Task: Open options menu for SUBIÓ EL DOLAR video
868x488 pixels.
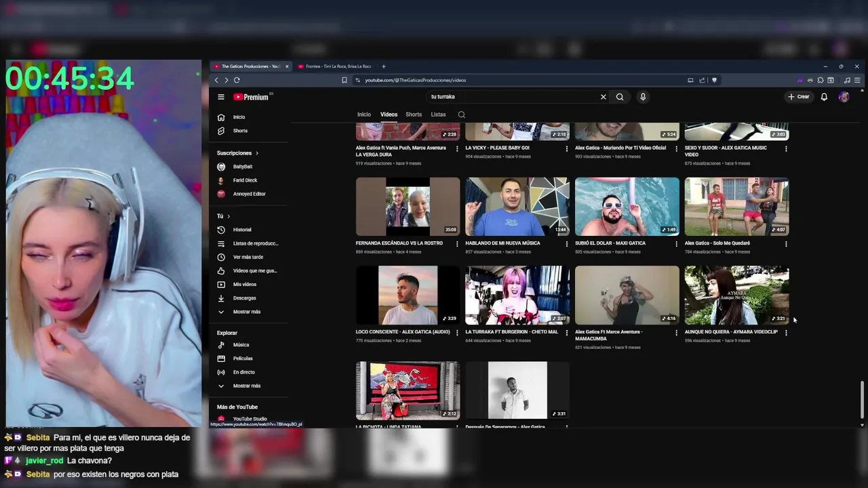Action: [676, 243]
